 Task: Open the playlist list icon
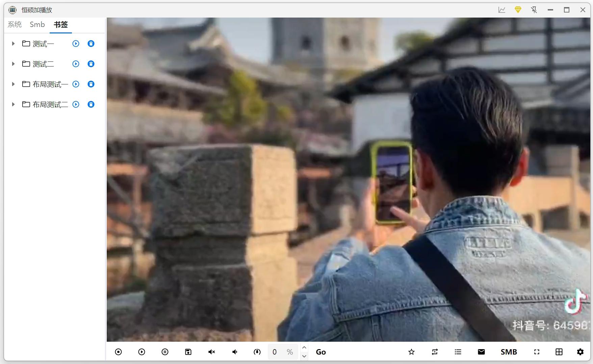click(x=458, y=352)
